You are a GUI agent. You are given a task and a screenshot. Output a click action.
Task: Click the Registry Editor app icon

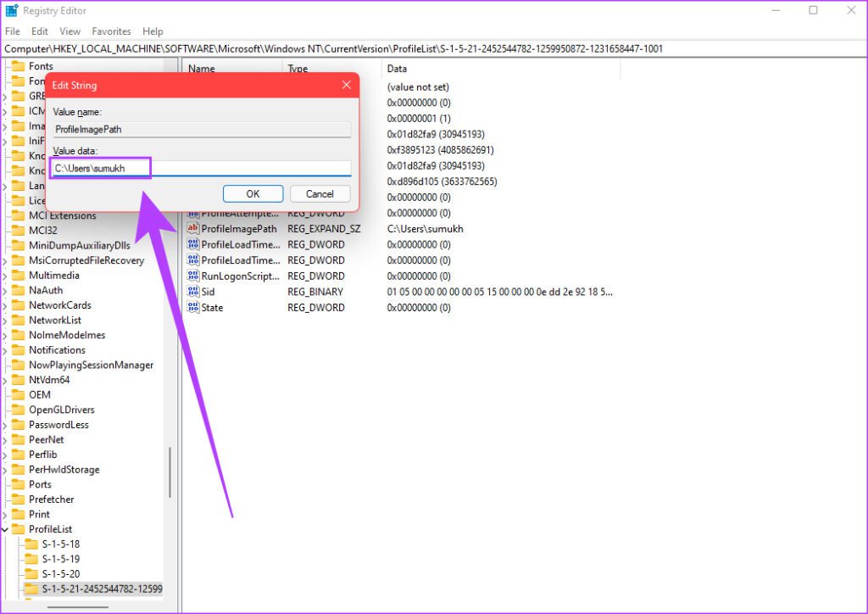(11, 10)
